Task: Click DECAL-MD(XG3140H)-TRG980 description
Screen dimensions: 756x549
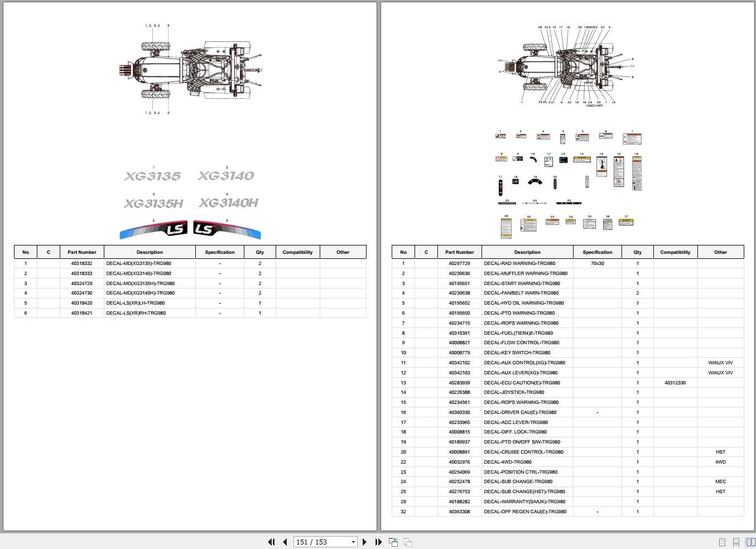Action: point(140,293)
